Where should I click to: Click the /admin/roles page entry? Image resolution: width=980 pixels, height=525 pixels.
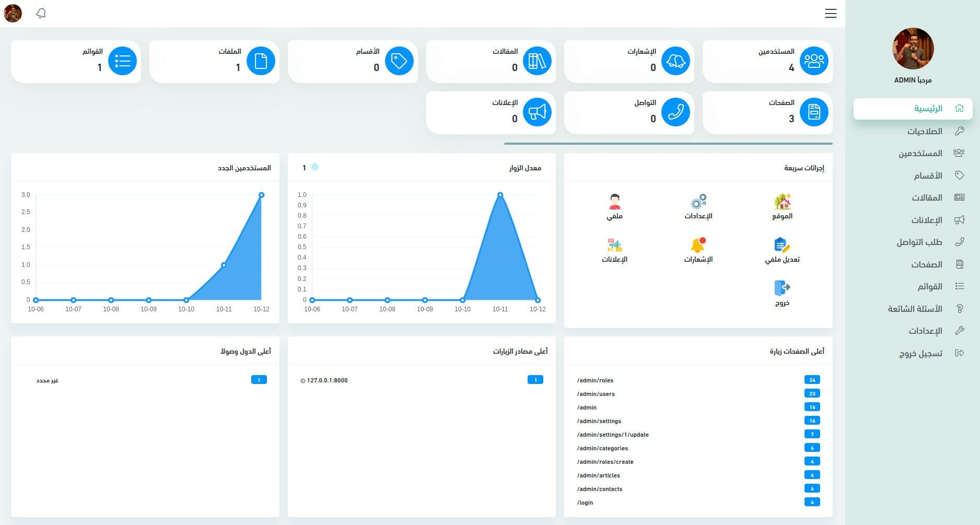click(x=595, y=380)
